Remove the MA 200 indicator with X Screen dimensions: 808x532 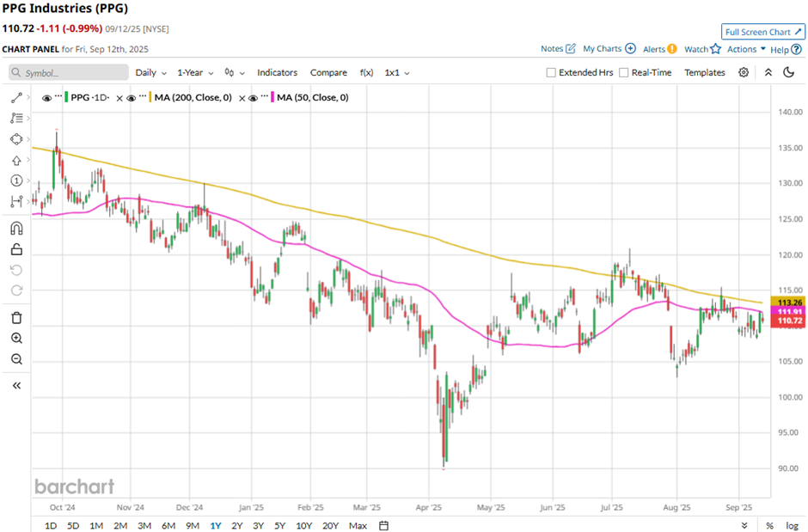242,98
